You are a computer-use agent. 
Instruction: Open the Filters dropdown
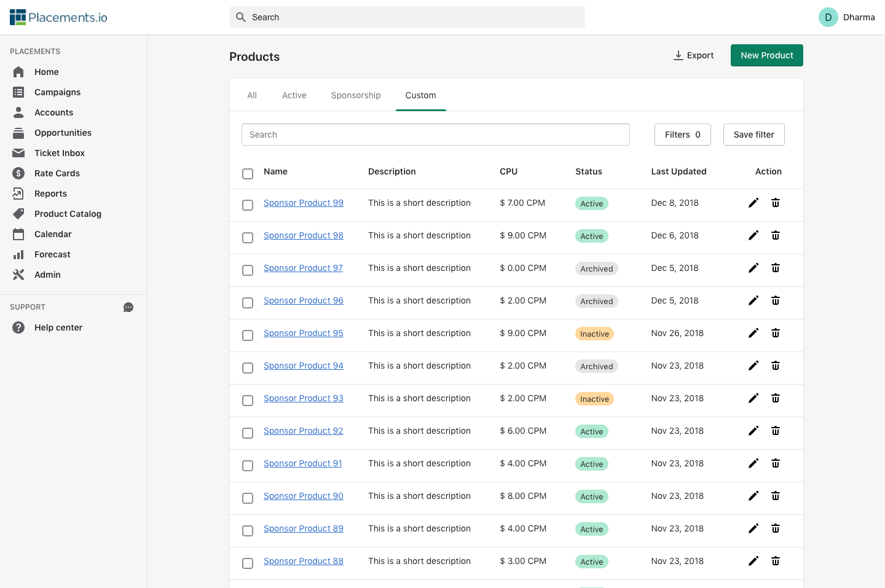[x=682, y=135]
